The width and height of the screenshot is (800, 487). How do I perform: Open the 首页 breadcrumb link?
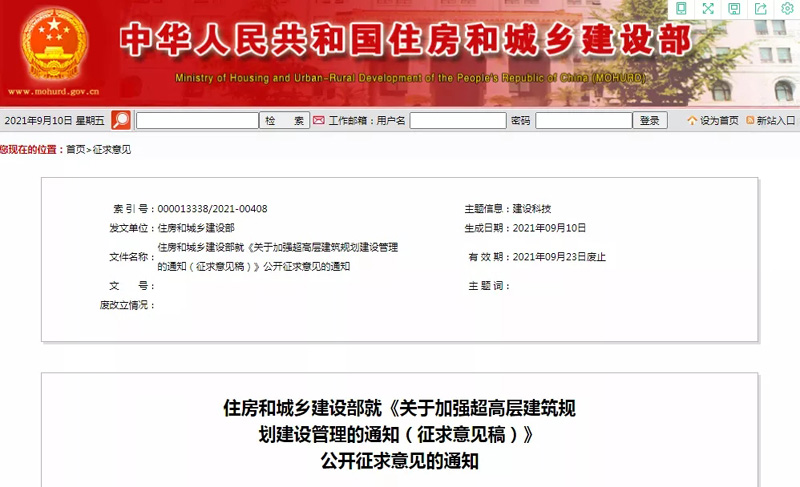point(75,149)
